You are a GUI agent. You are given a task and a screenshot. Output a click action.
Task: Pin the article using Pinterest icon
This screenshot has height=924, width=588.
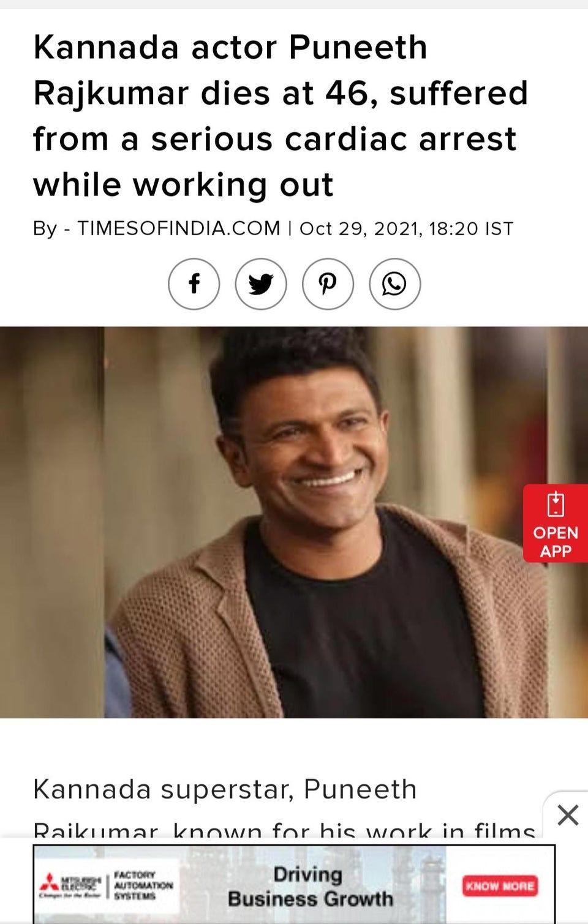tap(328, 284)
